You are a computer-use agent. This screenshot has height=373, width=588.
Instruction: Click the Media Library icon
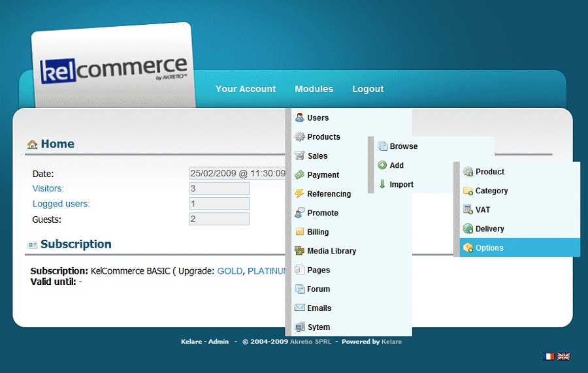click(x=300, y=251)
